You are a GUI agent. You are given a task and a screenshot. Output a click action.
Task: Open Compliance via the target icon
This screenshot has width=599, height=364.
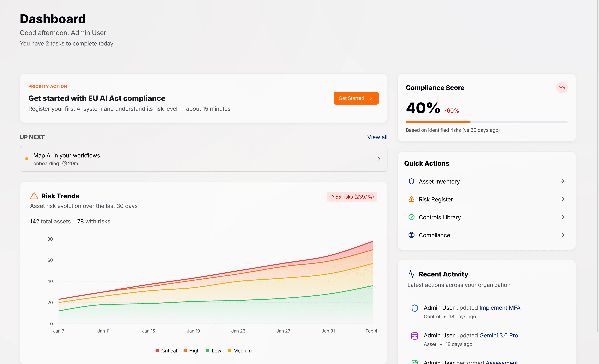click(411, 235)
